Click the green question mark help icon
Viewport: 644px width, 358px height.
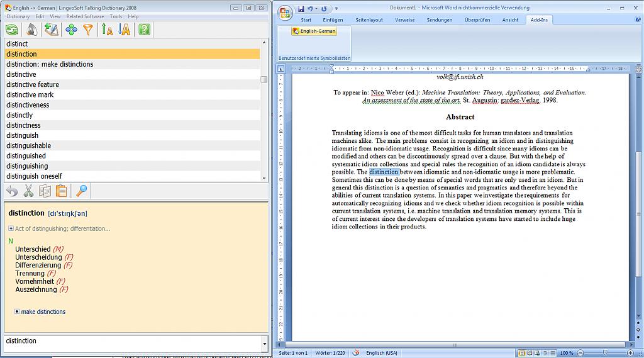pyautogui.click(x=144, y=30)
